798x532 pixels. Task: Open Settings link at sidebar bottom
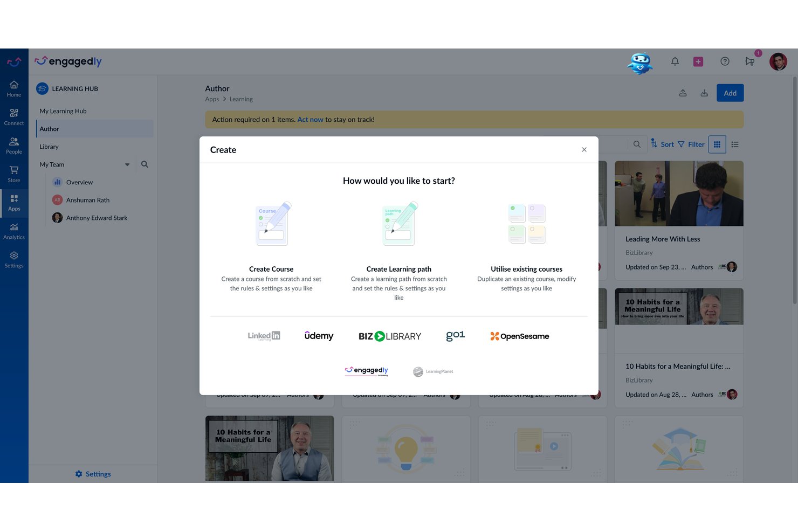tap(93, 474)
